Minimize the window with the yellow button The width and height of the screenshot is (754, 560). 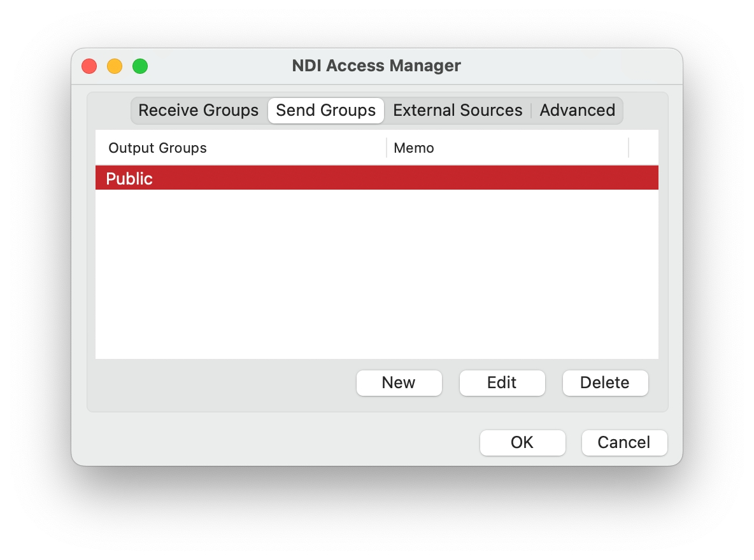[115, 66]
